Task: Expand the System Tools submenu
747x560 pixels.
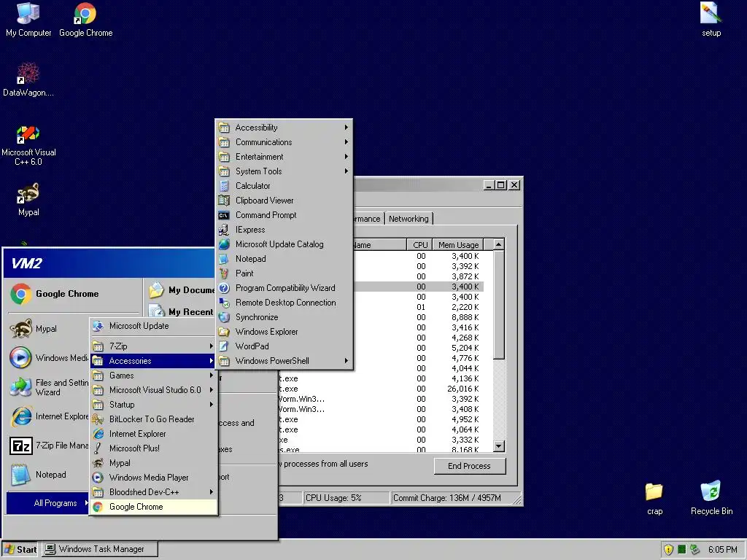Action: point(284,171)
